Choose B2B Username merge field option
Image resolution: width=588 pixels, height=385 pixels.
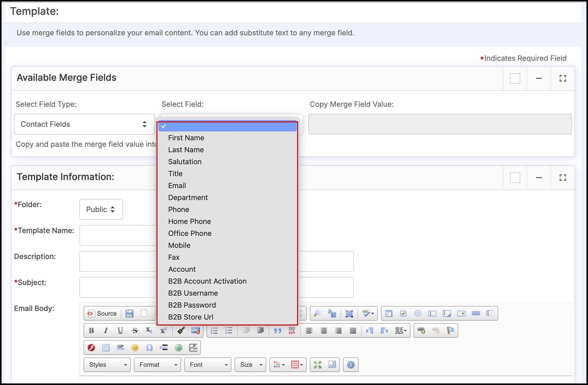(193, 293)
